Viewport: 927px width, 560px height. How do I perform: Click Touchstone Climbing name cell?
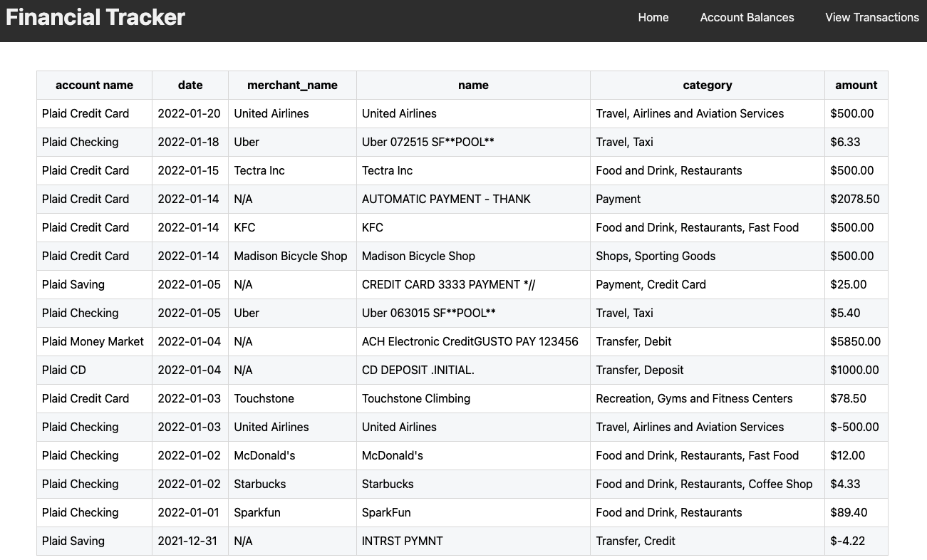tap(473, 398)
